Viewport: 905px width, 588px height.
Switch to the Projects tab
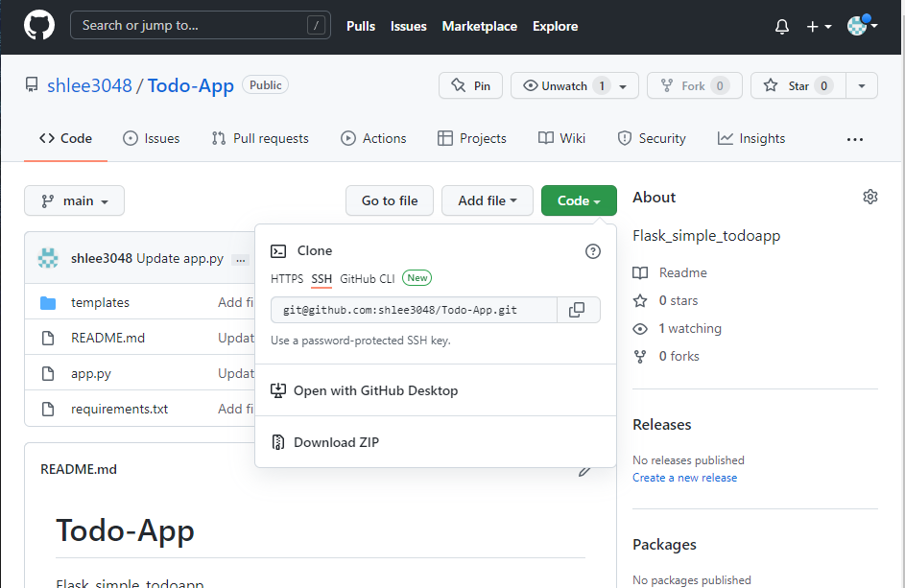[x=471, y=138]
